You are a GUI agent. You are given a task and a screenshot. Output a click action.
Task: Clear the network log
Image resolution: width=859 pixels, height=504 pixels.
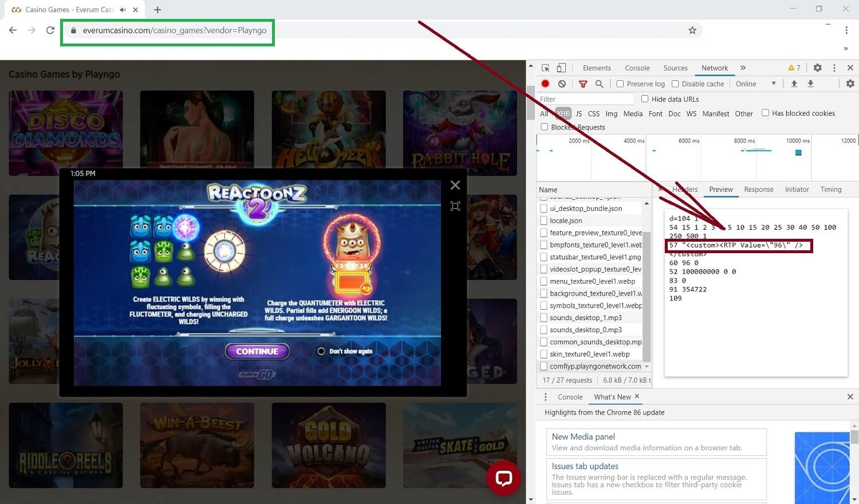coord(562,84)
